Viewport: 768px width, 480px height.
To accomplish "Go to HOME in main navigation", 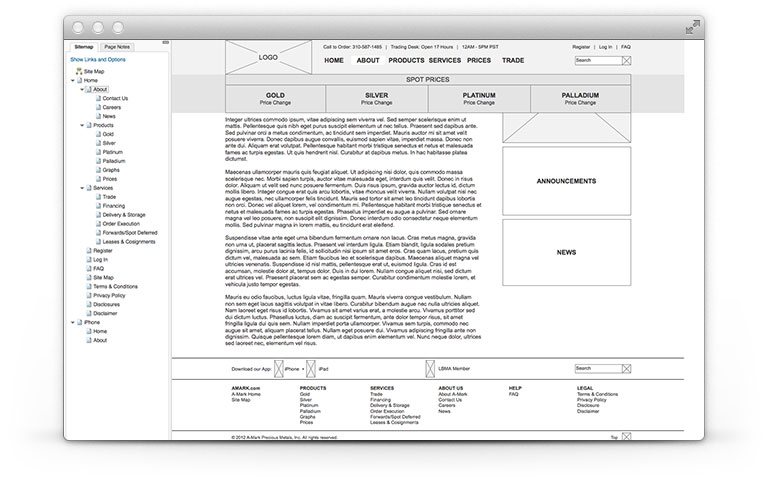I will 334,60.
